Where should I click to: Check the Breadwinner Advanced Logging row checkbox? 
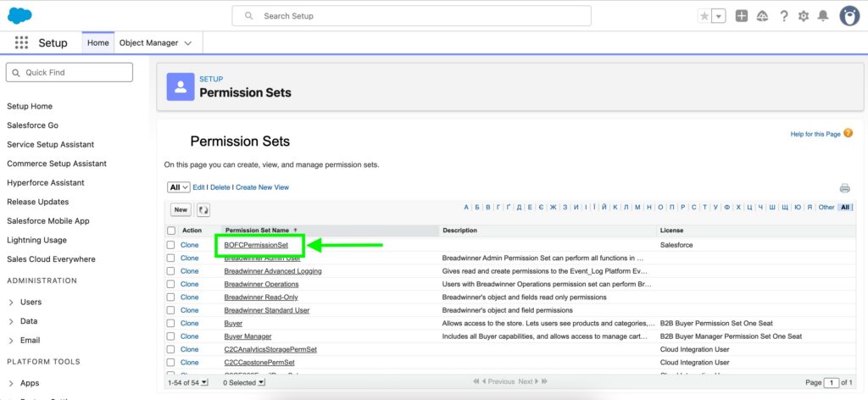point(171,271)
